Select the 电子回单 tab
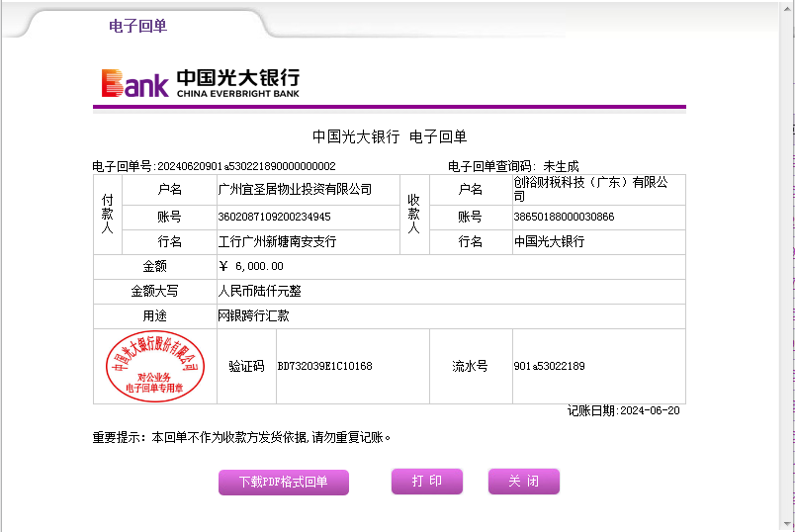The image size is (795, 532). click(x=137, y=26)
